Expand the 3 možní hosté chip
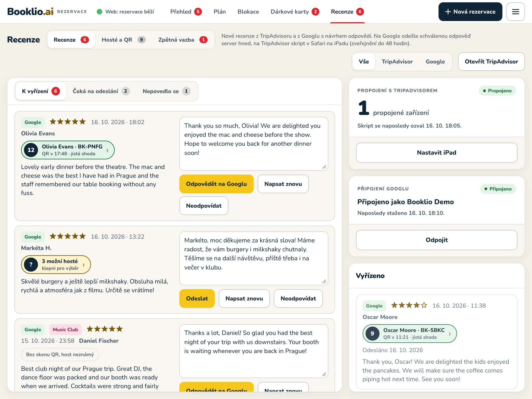Screen dimensions: 532x399 coord(56,265)
